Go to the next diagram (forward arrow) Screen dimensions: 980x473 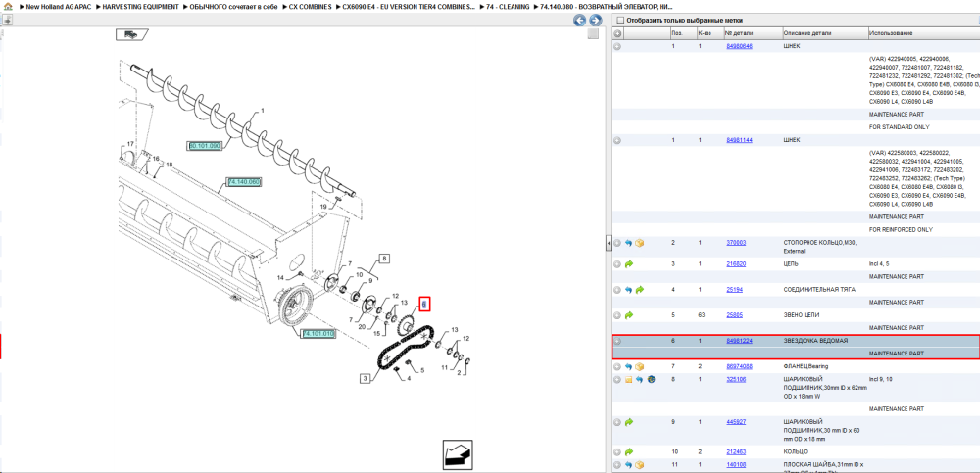pos(595,21)
